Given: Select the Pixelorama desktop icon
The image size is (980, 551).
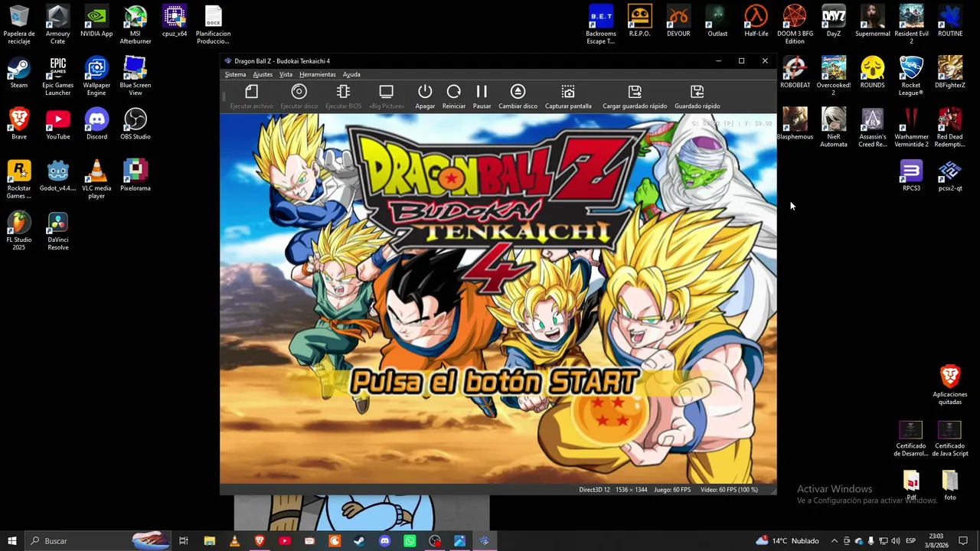Looking at the screenshot, I should (136, 175).
